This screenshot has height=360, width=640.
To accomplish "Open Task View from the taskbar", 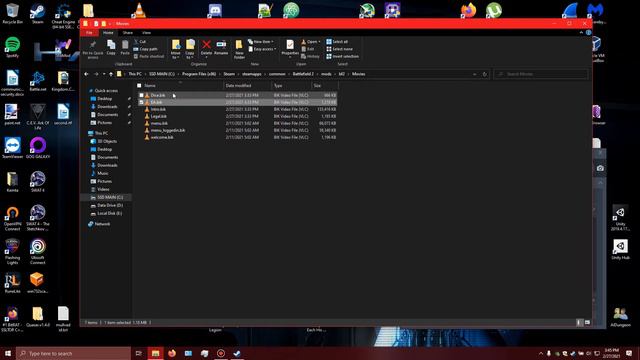I will click(x=139, y=353).
